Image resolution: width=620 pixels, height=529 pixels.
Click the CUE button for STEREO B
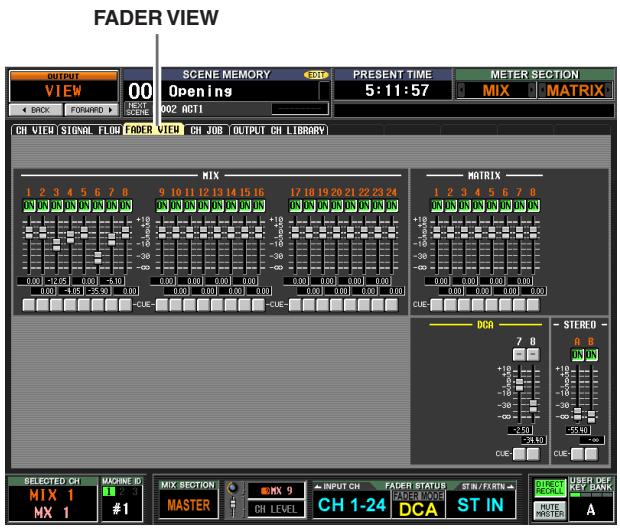coord(591,454)
